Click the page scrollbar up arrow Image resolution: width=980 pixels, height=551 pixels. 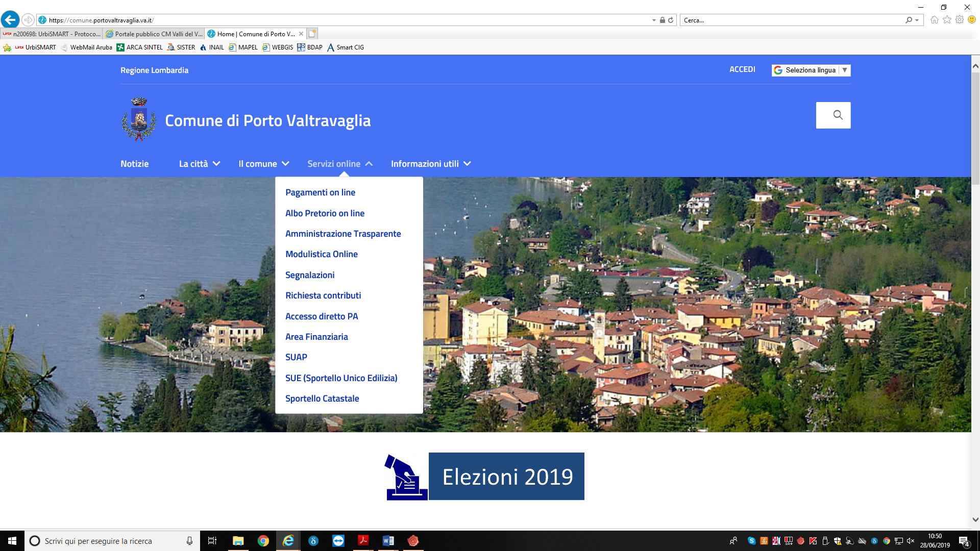[x=975, y=66]
